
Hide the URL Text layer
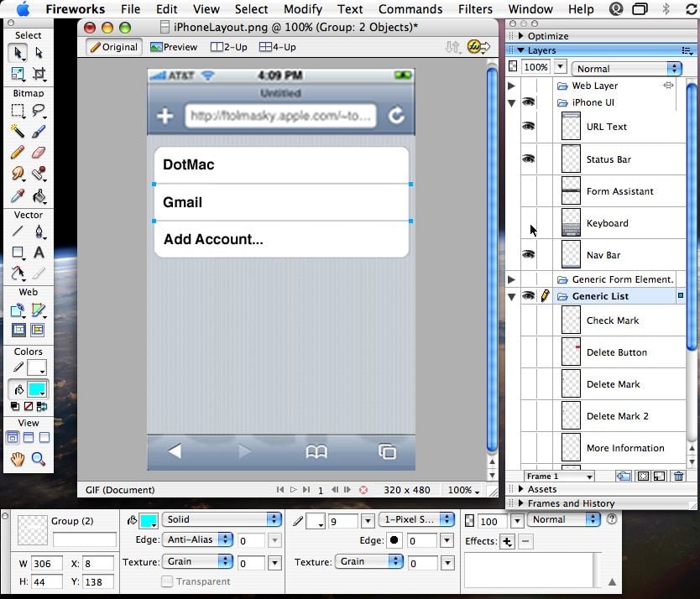(x=528, y=127)
